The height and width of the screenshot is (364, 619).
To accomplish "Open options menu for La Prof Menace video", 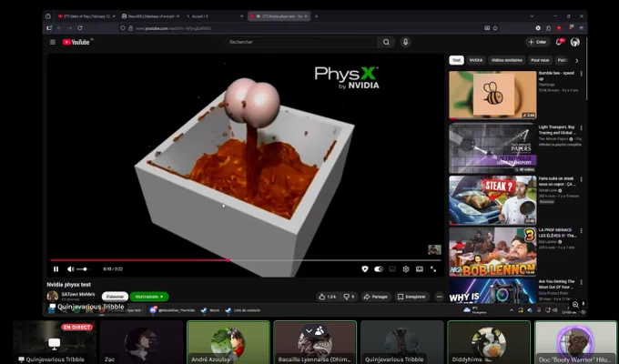I will pyautogui.click(x=581, y=230).
